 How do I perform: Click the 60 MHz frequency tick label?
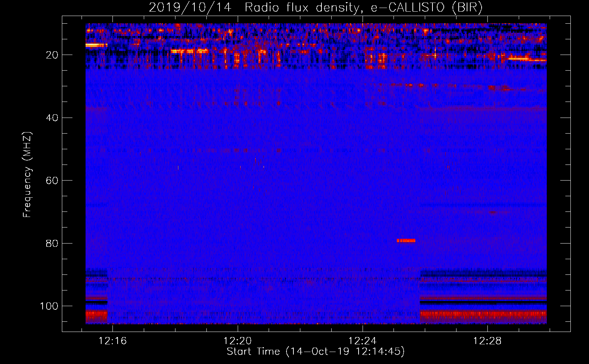click(52, 181)
